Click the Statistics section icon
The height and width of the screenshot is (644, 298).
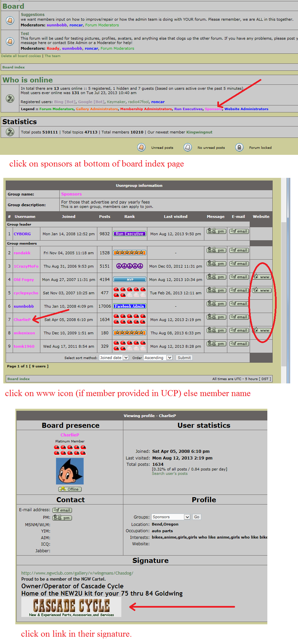[x=10, y=132]
